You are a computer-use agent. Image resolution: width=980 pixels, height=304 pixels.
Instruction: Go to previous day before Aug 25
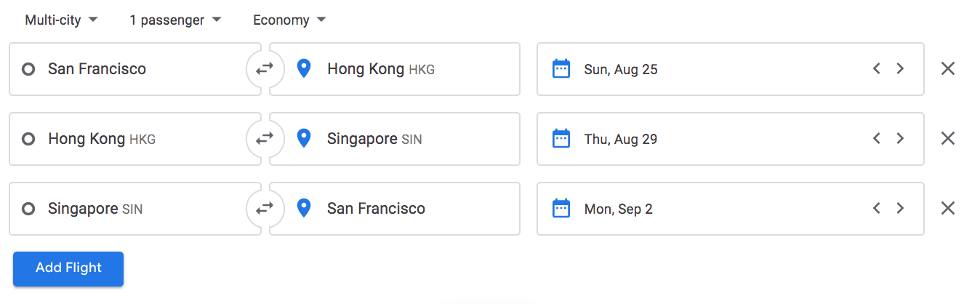[877, 69]
